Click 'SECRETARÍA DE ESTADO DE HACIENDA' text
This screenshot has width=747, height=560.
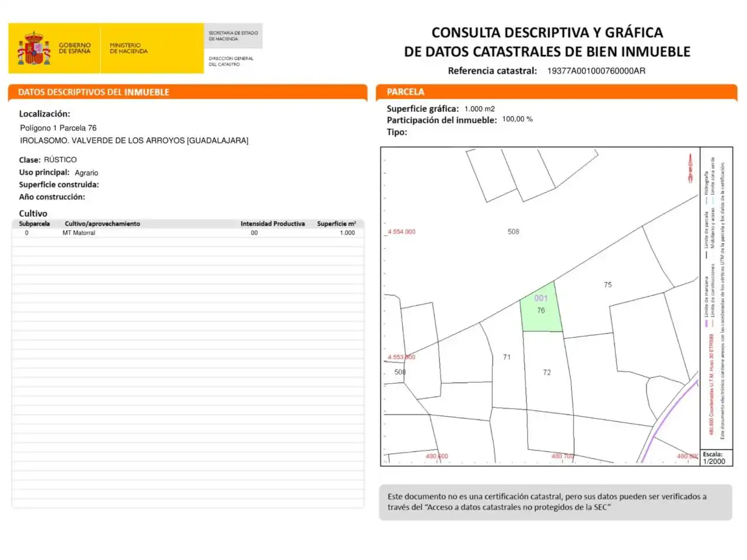(x=233, y=36)
